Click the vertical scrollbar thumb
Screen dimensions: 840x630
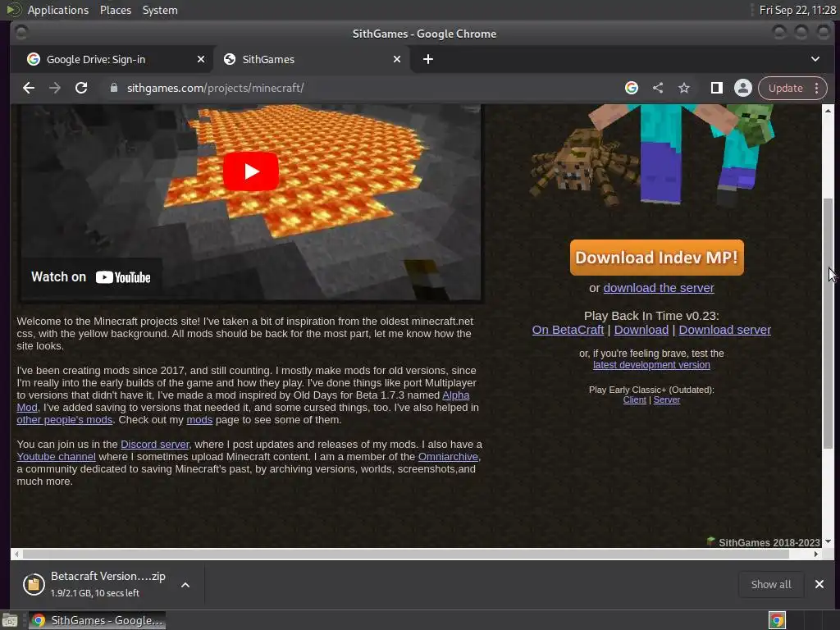(x=829, y=323)
